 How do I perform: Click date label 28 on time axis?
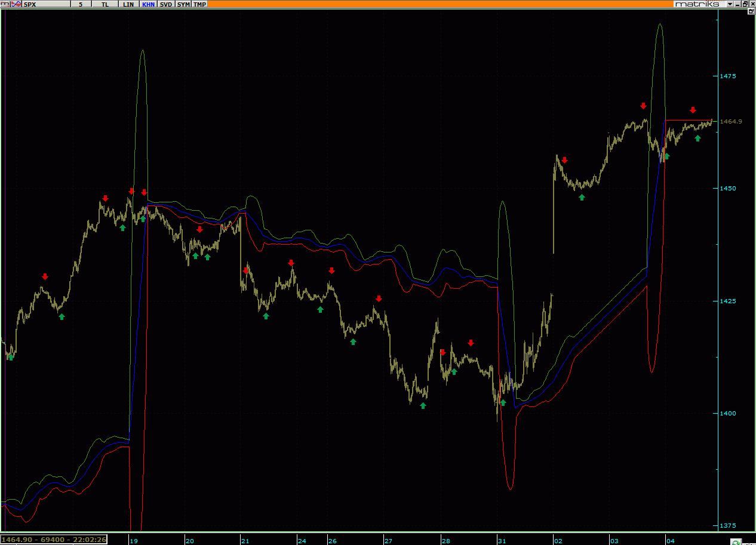click(x=446, y=541)
